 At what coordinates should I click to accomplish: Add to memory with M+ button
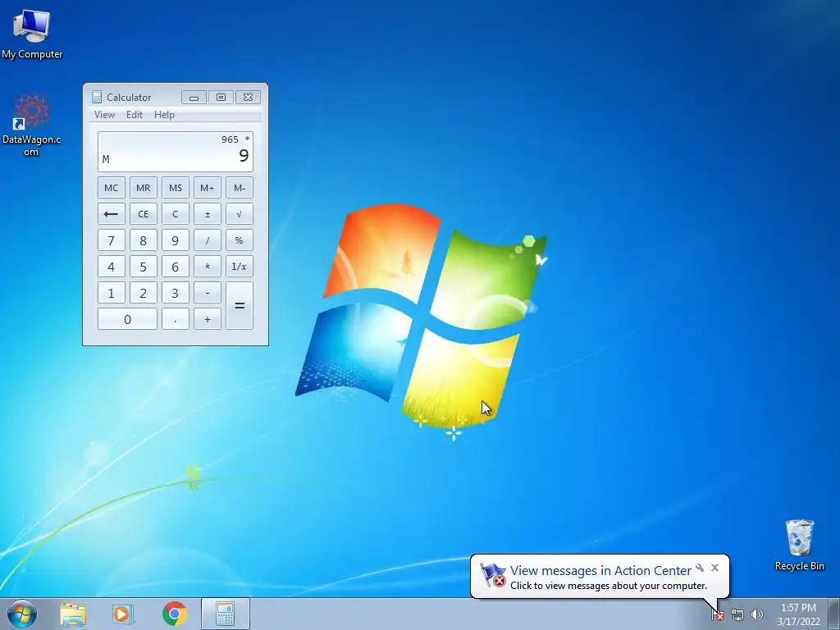coord(208,188)
